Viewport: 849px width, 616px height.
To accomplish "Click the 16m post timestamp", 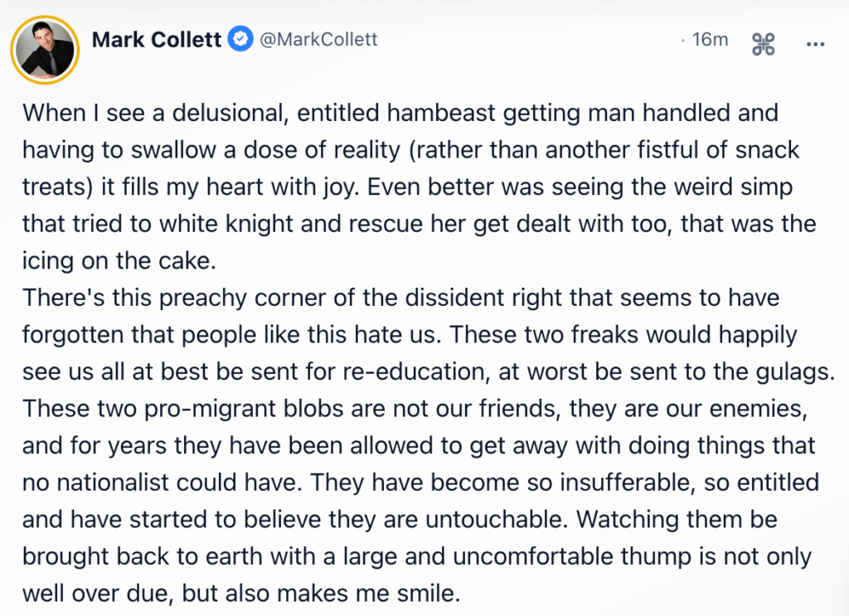I will tap(710, 40).
